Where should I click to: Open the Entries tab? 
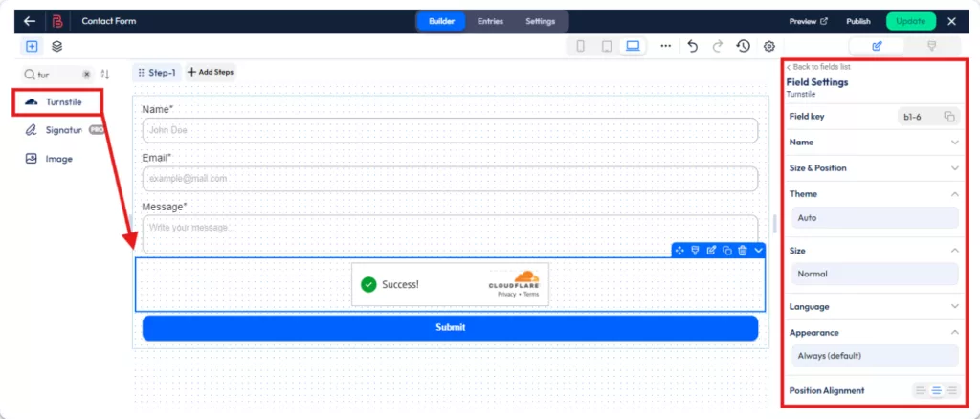[490, 21]
